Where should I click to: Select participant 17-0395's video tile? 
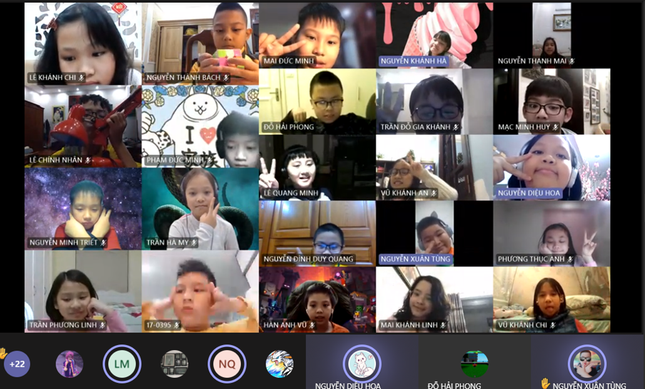200,292
